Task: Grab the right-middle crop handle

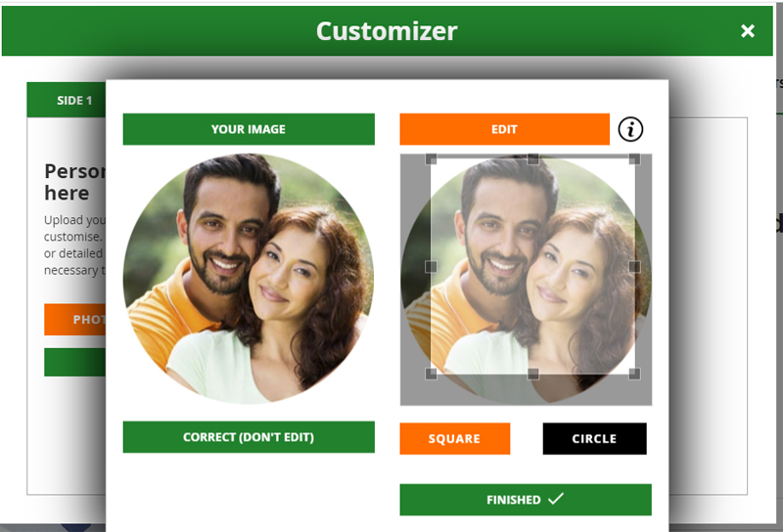Action: pyautogui.click(x=634, y=267)
